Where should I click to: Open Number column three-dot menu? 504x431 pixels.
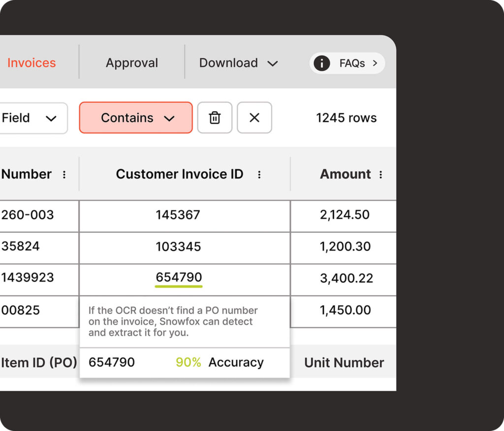click(x=64, y=175)
